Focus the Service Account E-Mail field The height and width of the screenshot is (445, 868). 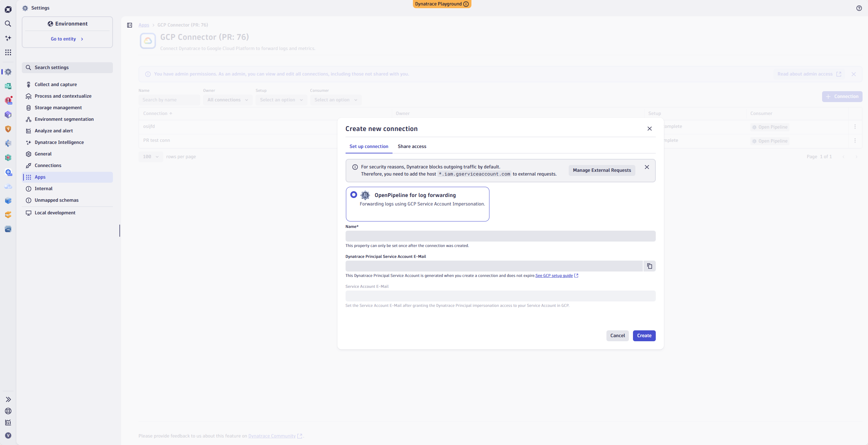click(501, 296)
